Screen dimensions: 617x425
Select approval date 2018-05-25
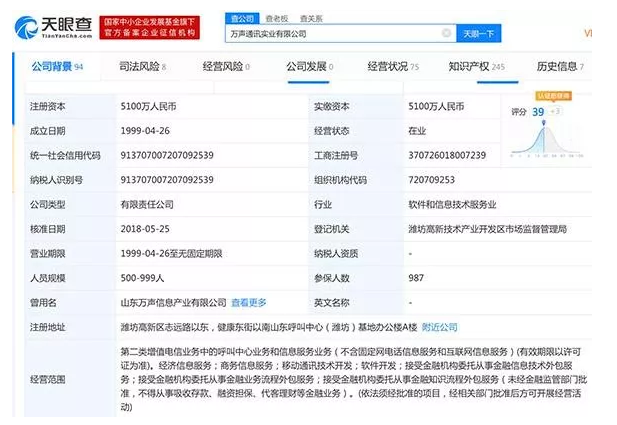pos(145,229)
